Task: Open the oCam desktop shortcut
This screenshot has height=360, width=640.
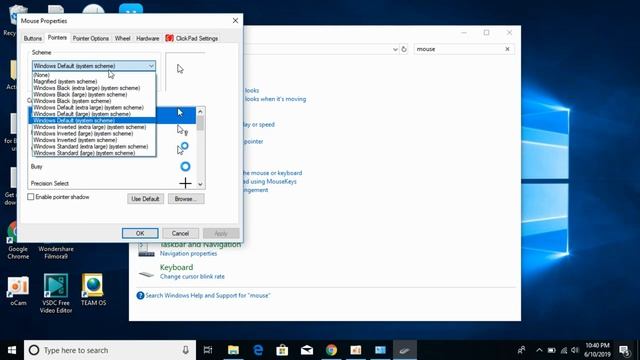Action: 18,291
